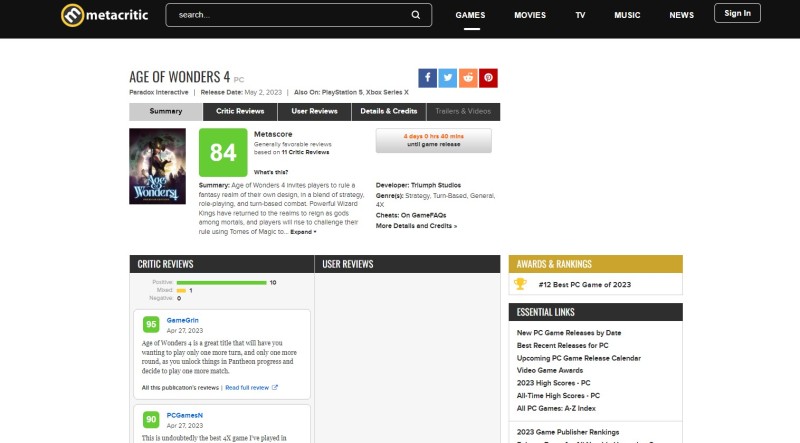Click the search magnifier icon

416,15
